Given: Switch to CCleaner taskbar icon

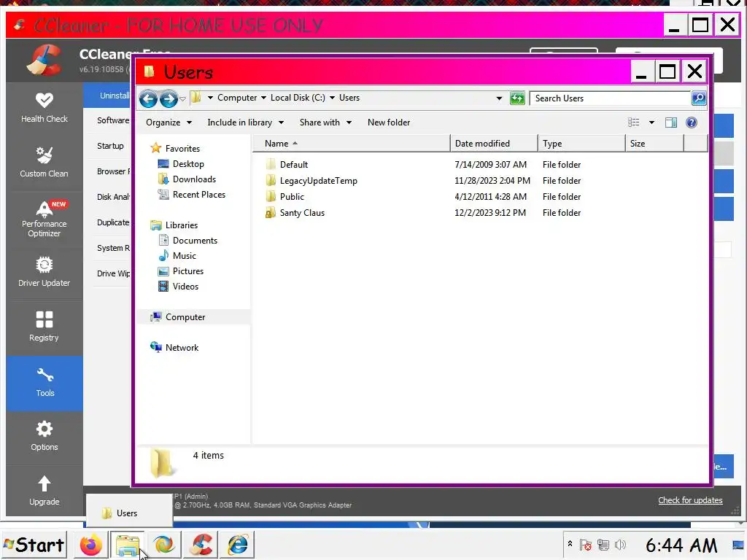Looking at the screenshot, I should (201, 545).
